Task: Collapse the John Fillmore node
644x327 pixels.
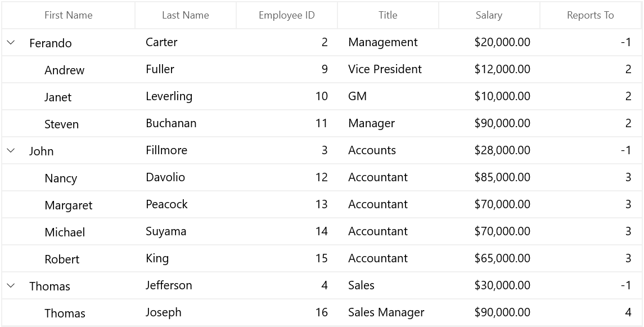Action: [11, 150]
